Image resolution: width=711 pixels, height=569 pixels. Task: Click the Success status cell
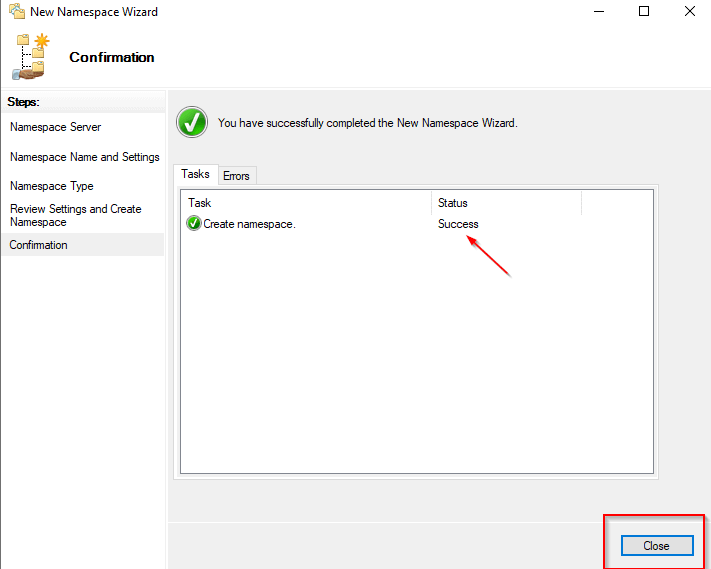[x=458, y=224]
